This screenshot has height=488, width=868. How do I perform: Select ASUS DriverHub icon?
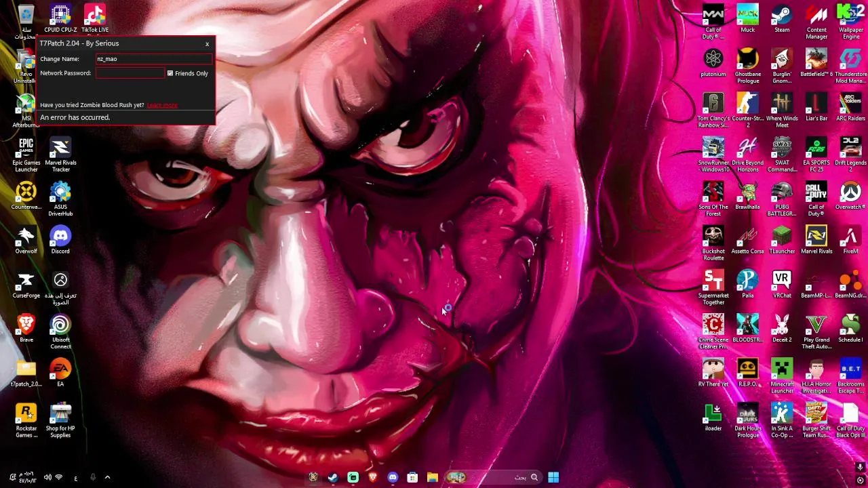60,199
